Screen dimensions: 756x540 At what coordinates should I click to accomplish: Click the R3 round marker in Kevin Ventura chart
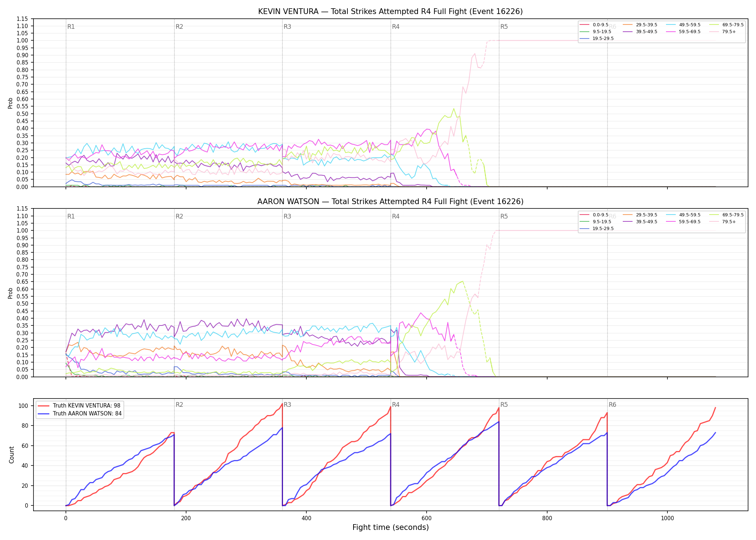[287, 27]
